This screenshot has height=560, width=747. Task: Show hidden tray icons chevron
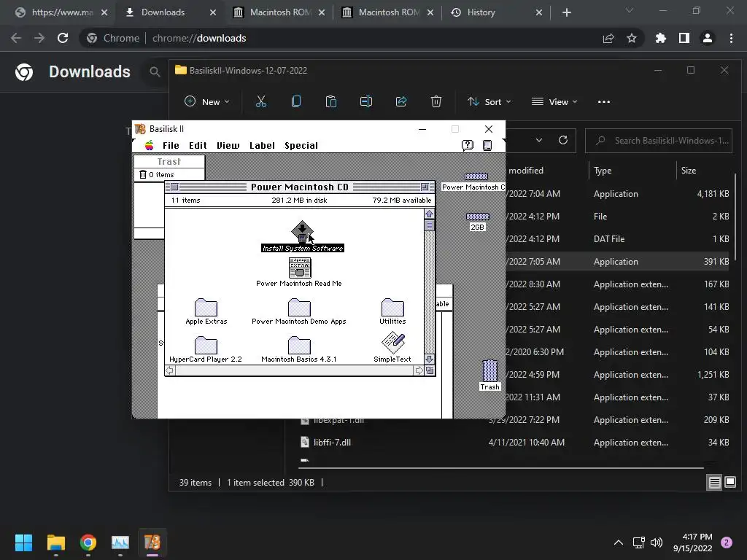click(x=619, y=542)
